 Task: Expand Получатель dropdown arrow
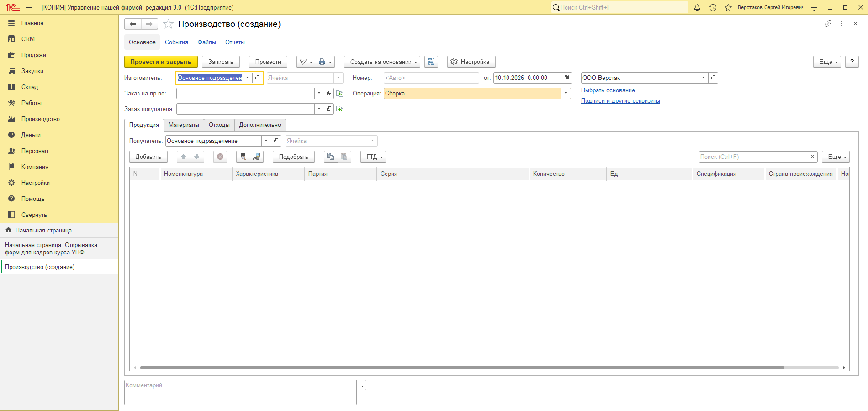tap(266, 141)
